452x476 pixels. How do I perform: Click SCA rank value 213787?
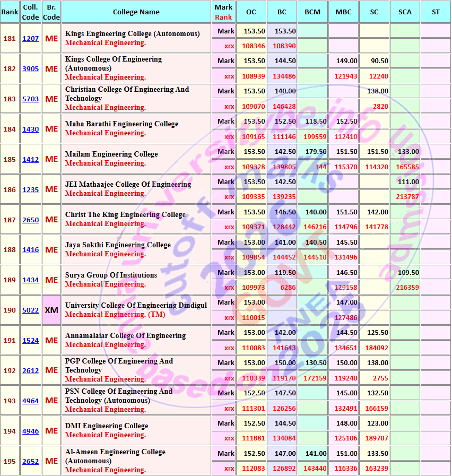coord(407,197)
